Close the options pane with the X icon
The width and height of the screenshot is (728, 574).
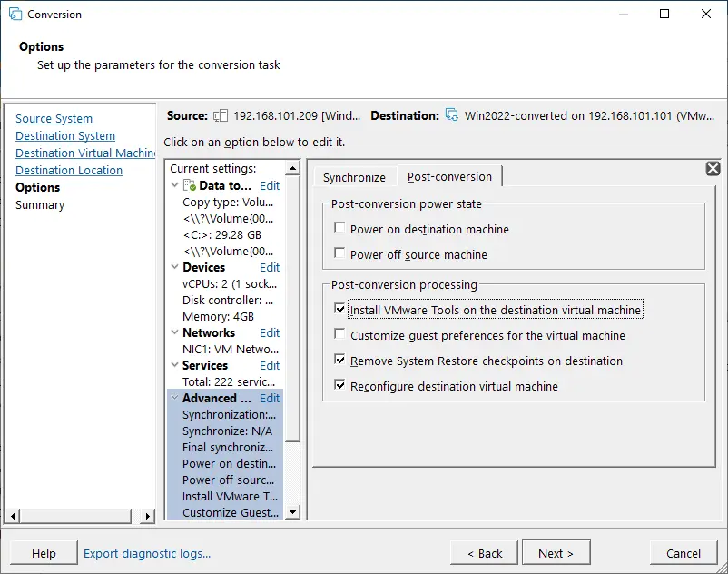(713, 169)
